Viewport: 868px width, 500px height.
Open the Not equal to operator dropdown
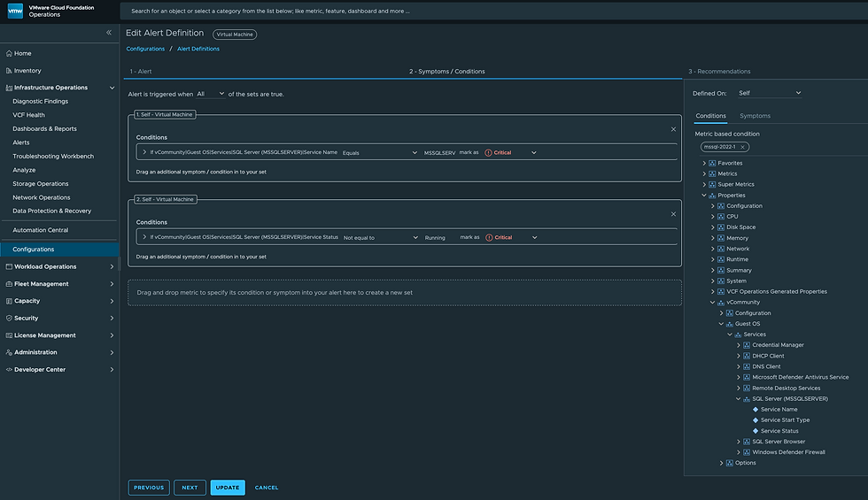[380, 237]
